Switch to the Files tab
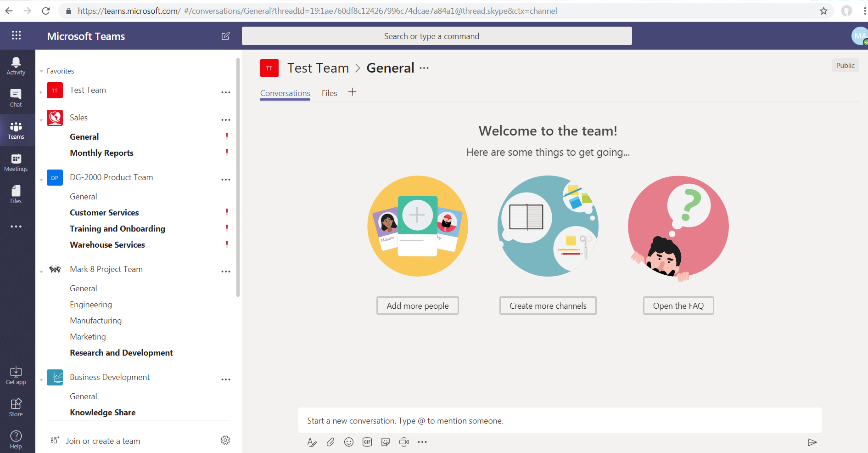Screen dimensions: 868x453 coord(329,93)
